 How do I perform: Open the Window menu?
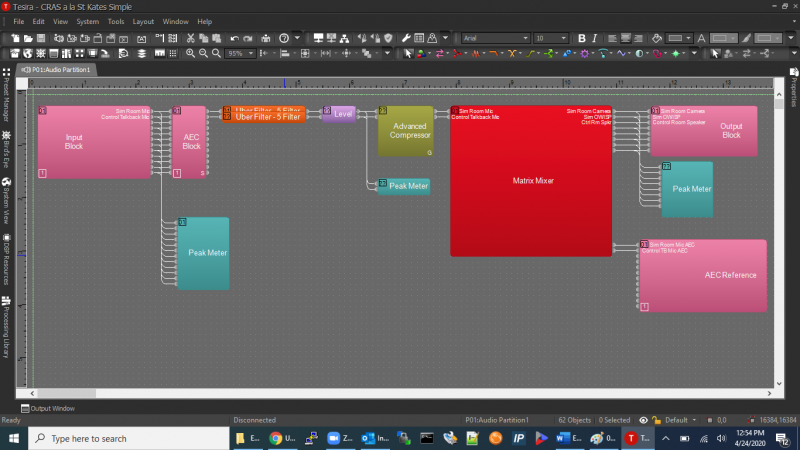[x=176, y=21]
